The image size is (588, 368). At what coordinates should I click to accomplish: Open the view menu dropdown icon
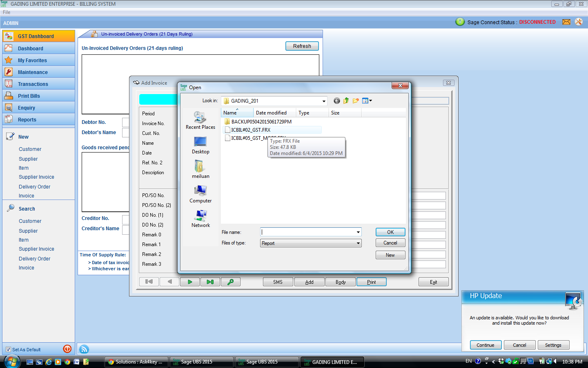(x=367, y=101)
